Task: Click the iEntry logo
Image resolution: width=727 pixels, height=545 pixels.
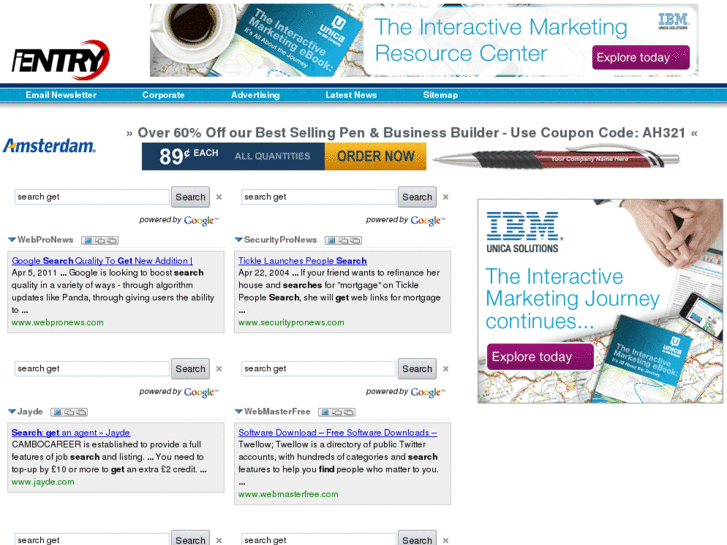Action: 61,60
